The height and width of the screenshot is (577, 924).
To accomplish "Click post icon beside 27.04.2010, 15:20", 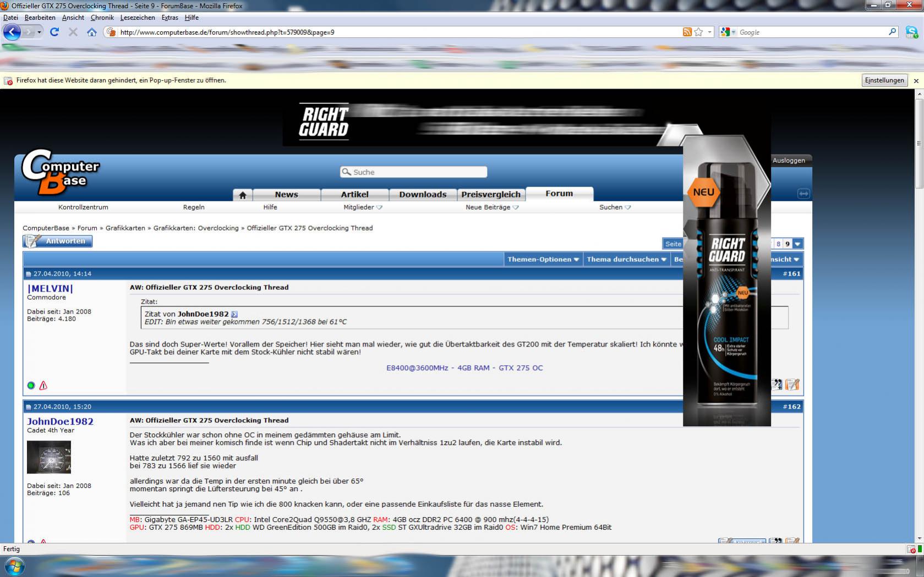I will 29,407.
